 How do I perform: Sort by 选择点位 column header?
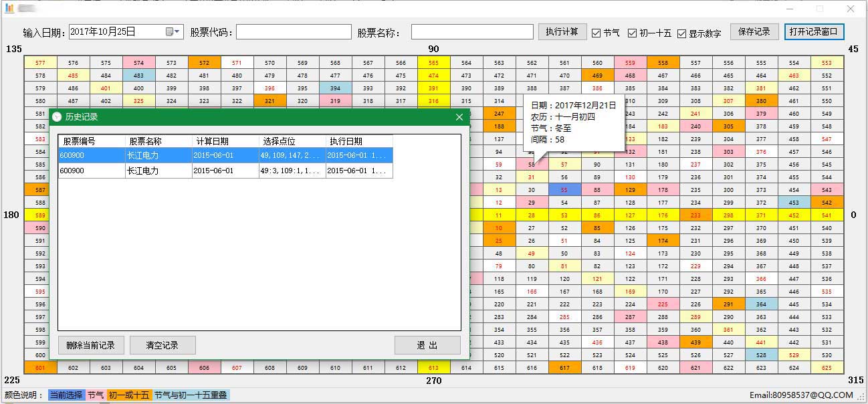point(293,141)
